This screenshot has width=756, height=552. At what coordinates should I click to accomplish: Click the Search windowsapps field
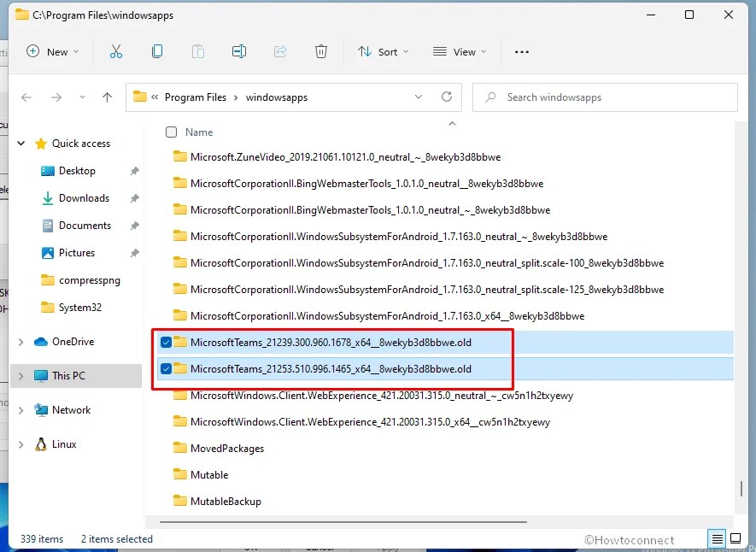click(605, 97)
